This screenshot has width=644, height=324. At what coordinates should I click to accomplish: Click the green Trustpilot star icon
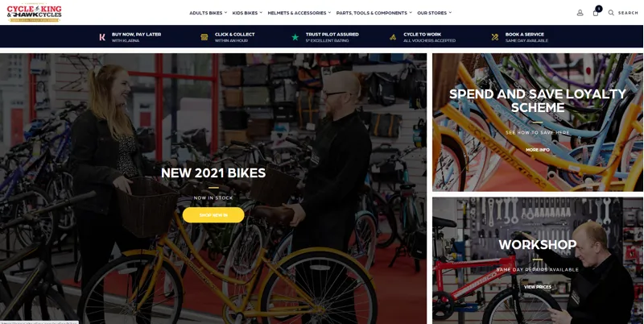295,37
